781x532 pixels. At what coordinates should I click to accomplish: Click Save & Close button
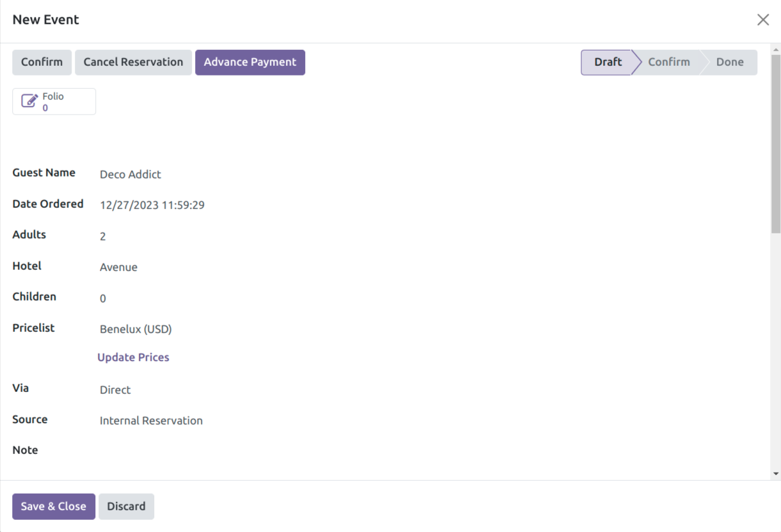point(54,506)
